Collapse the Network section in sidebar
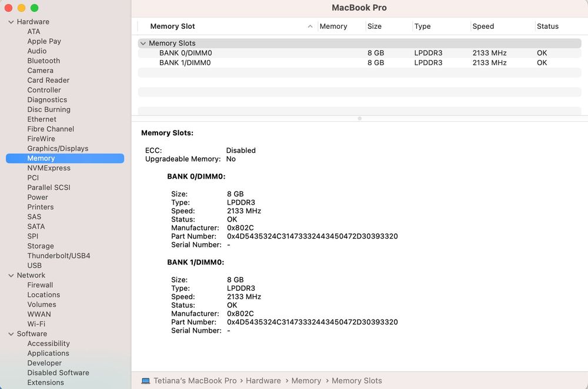 tap(11, 276)
